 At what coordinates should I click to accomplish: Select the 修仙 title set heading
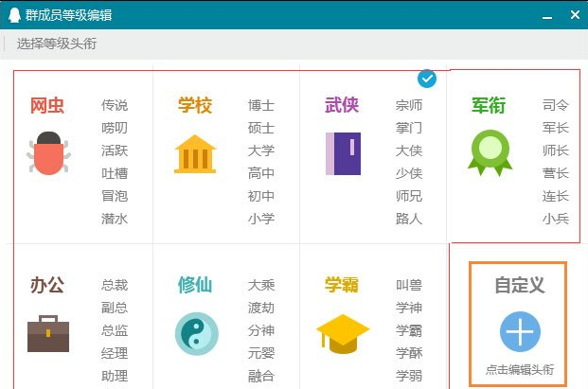click(195, 285)
